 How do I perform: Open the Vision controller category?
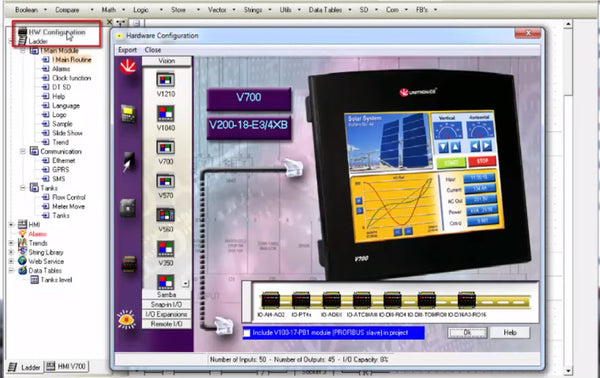tap(166, 61)
